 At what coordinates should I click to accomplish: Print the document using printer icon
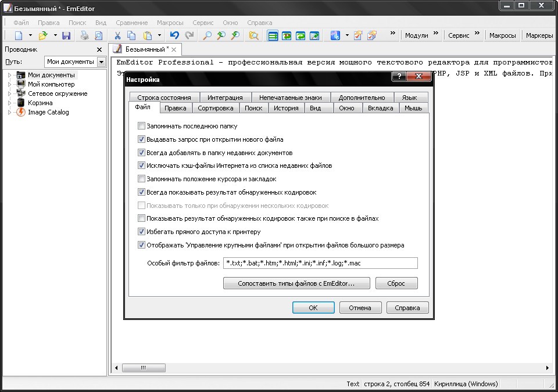pyautogui.click(x=84, y=35)
